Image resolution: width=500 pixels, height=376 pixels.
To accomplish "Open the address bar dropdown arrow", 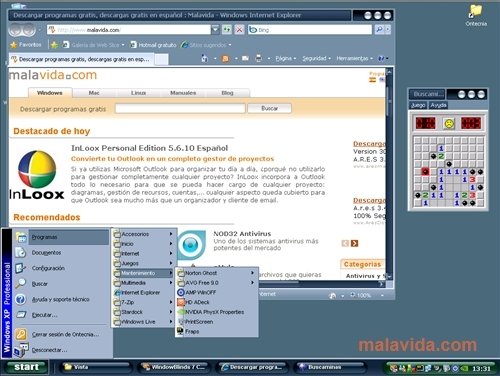I will (216, 30).
